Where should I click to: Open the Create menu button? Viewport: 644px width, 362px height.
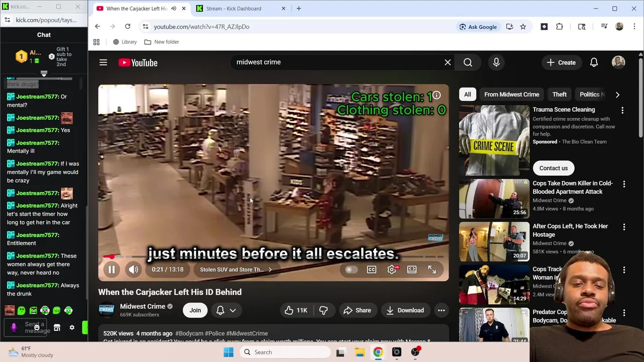[x=561, y=62]
